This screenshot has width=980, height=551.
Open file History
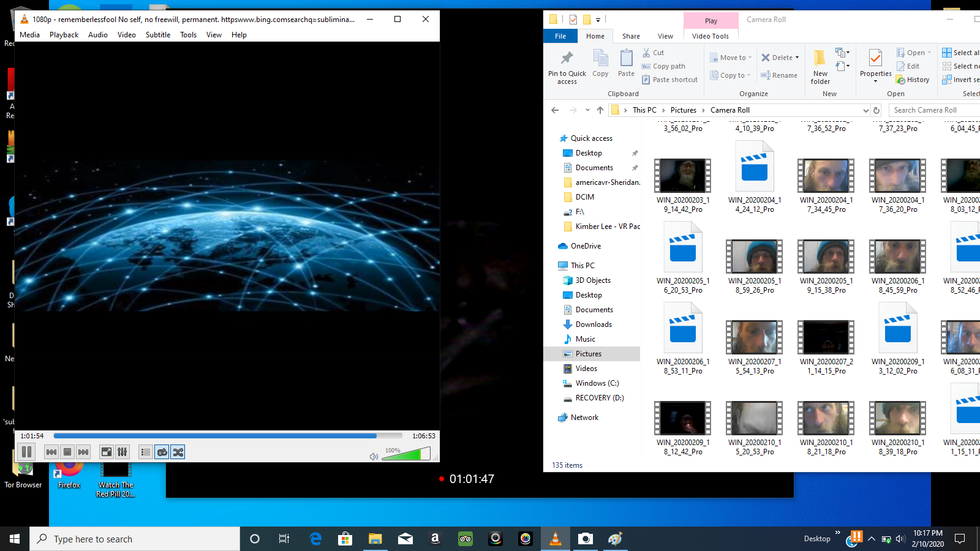point(913,80)
